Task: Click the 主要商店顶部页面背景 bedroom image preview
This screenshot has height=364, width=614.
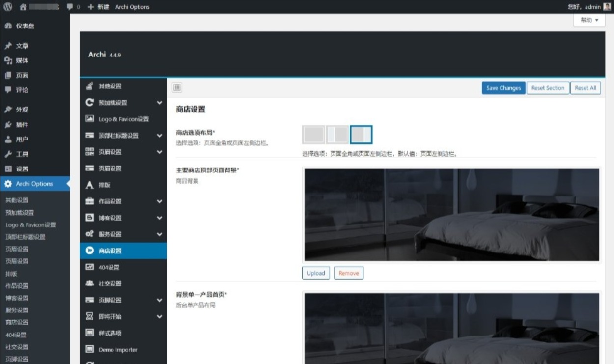Action: 452,215
